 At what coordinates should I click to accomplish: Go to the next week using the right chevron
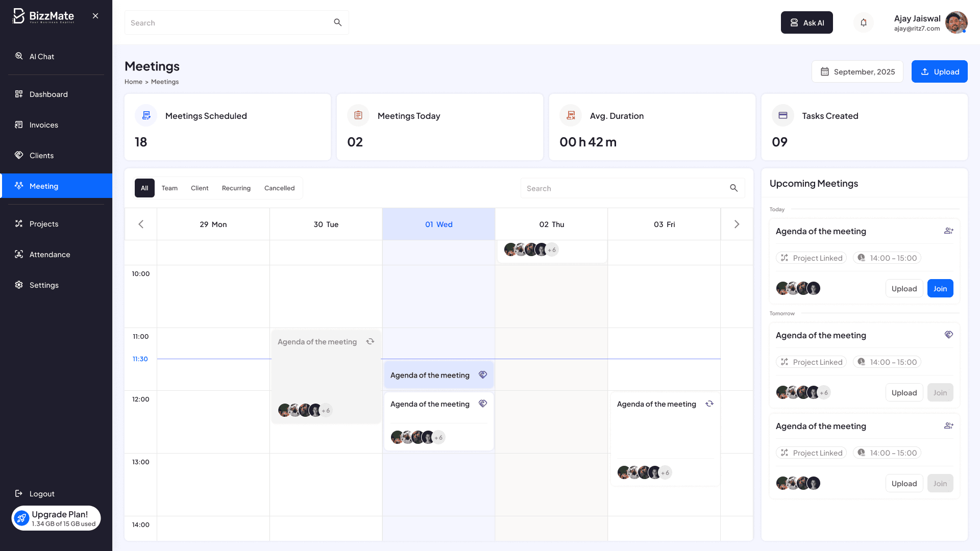(x=737, y=224)
